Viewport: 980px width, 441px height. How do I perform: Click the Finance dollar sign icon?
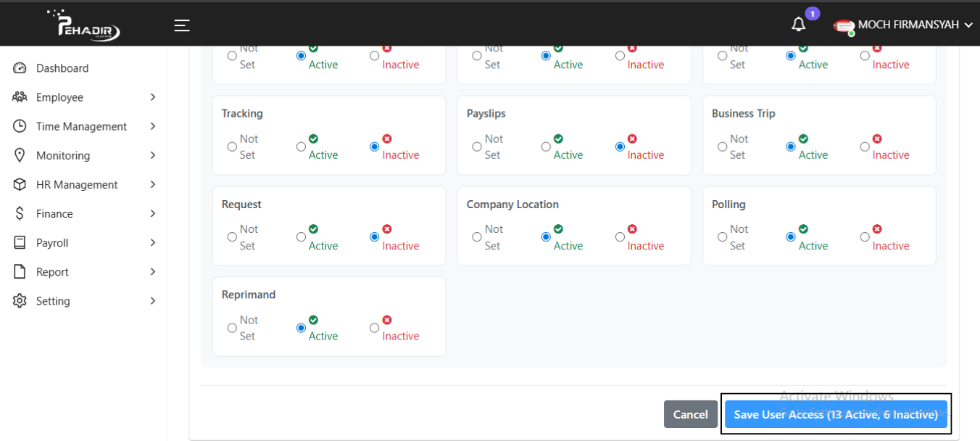point(20,213)
